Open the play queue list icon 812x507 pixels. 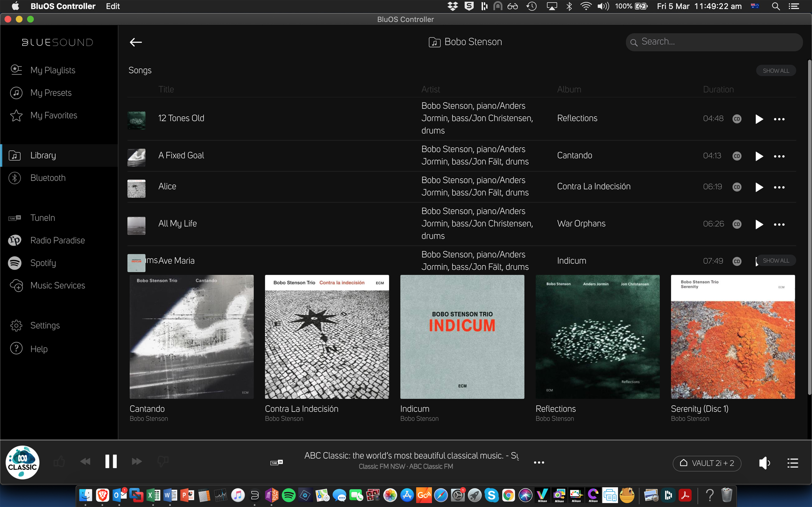[x=793, y=463]
